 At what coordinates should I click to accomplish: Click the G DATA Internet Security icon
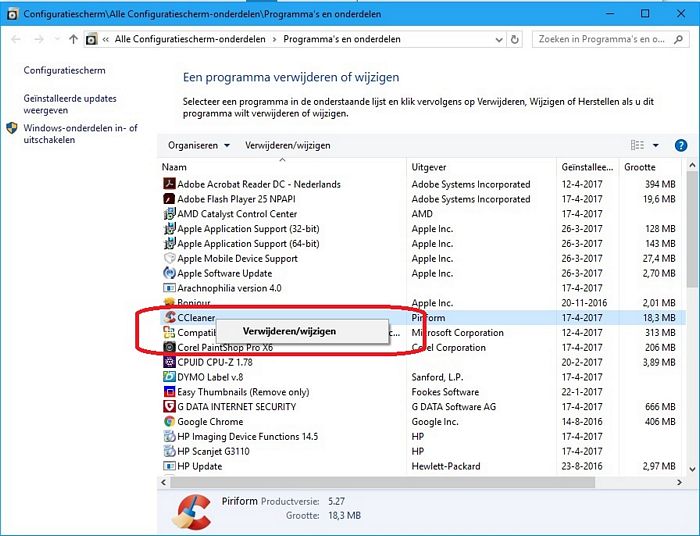pos(169,407)
